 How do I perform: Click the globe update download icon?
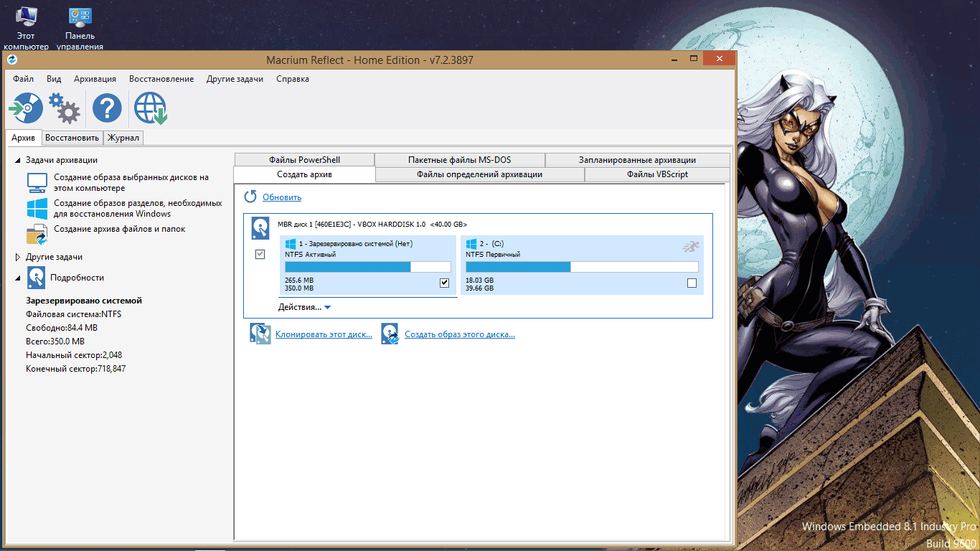pyautogui.click(x=150, y=109)
